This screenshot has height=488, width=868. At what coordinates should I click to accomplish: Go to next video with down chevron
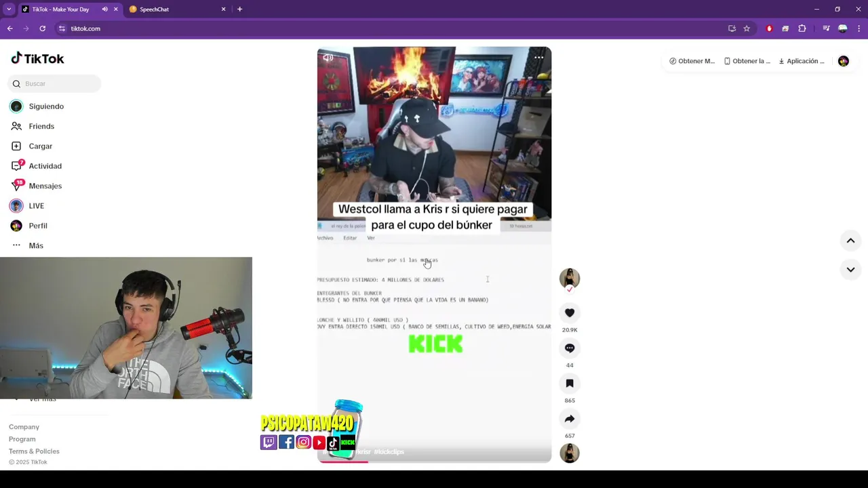pos(850,269)
